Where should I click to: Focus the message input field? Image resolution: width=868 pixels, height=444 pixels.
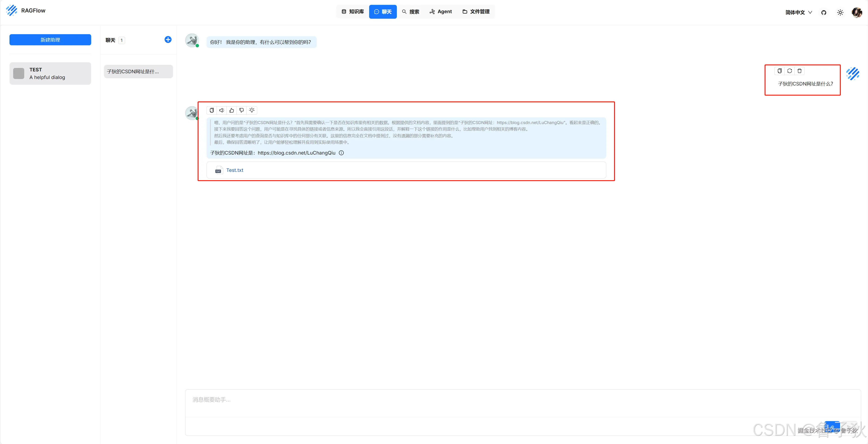(522, 403)
